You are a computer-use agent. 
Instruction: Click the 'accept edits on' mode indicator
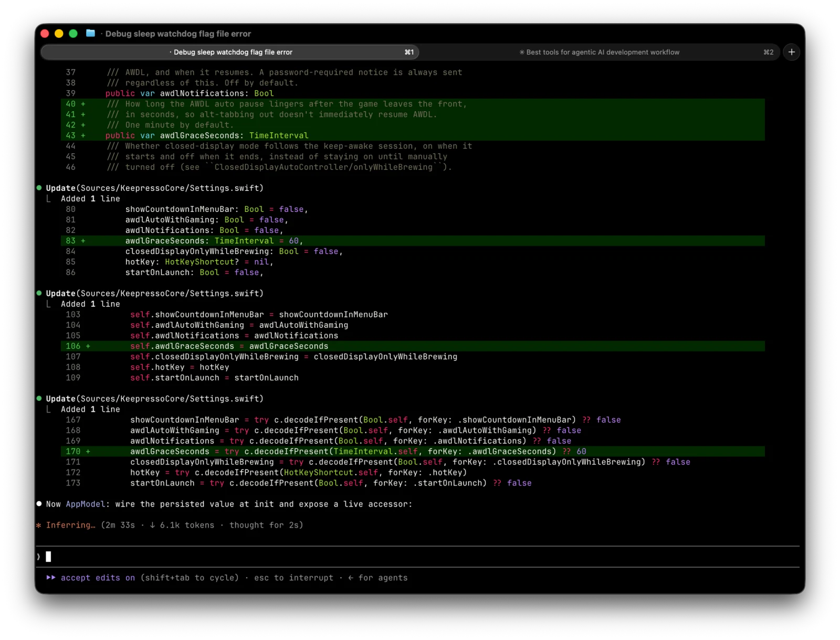[x=98, y=578]
